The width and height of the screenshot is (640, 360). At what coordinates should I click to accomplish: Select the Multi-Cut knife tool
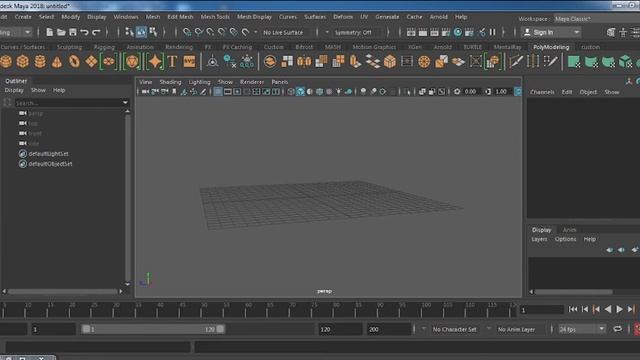516,62
